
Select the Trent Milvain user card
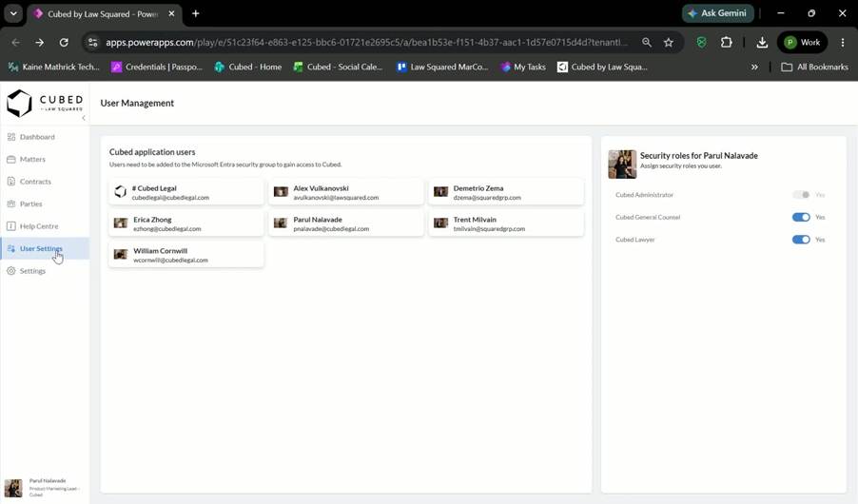coord(506,223)
